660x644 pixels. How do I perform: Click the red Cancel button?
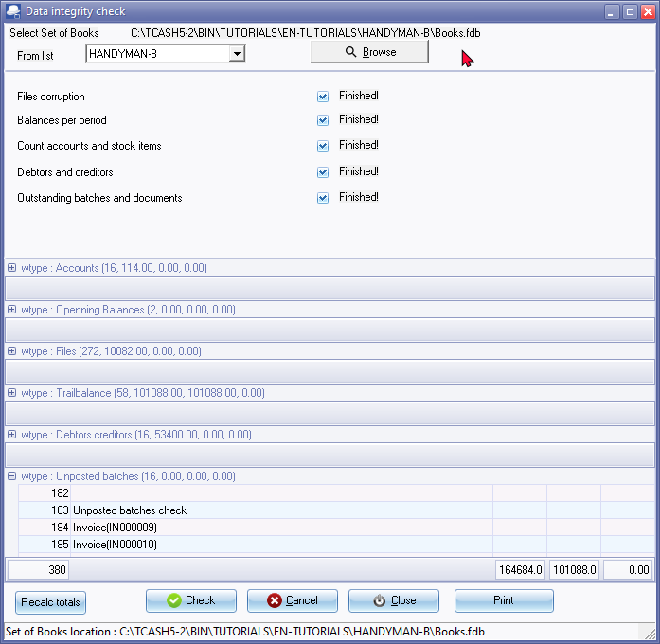292,600
